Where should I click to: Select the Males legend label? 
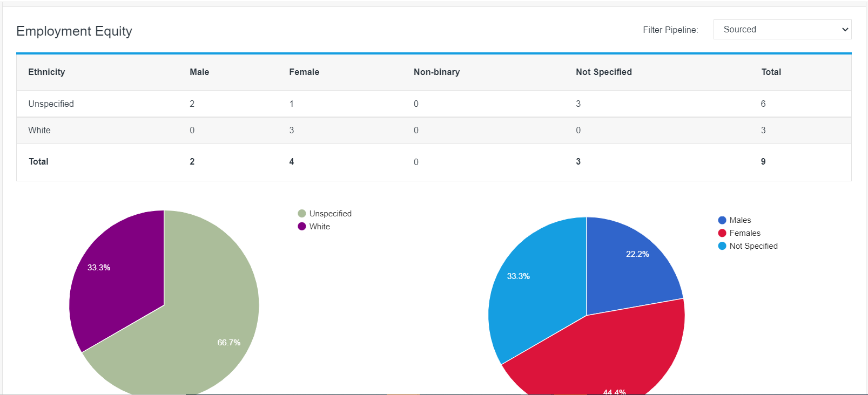coord(740,220)
